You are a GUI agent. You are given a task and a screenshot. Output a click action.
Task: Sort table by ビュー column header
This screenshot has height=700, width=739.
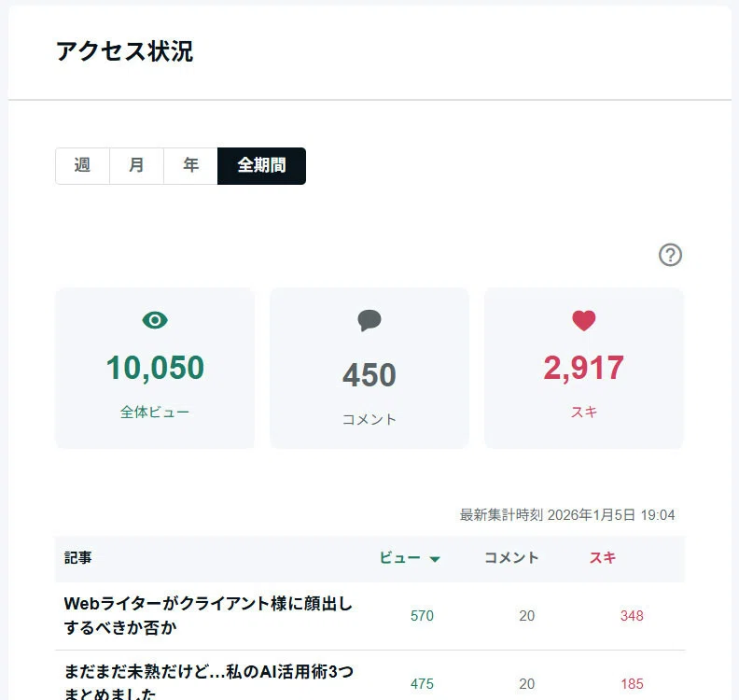400,558
